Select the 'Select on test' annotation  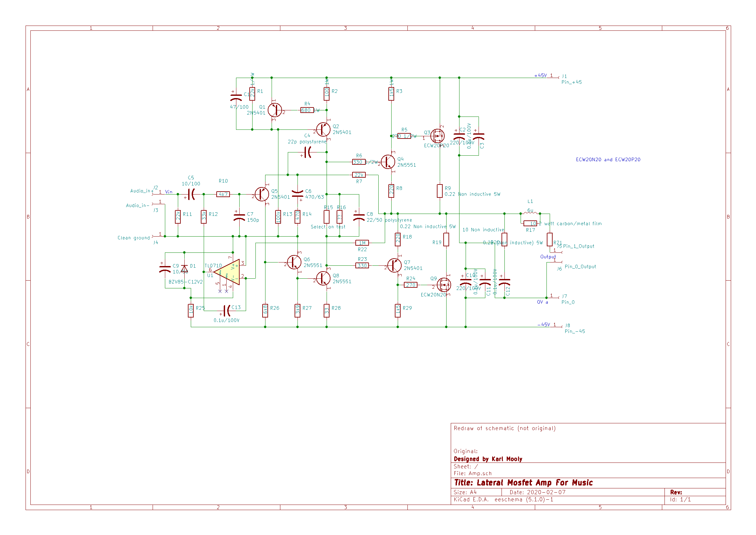pos(328,227)
